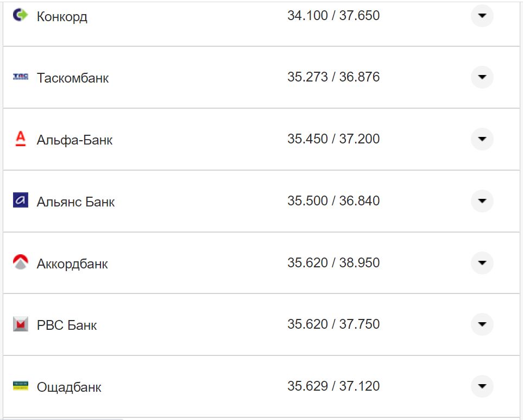Screen dimensions: 523x420
Task: Click the РВС Банк envelope logo
Action: coord(20,324)
